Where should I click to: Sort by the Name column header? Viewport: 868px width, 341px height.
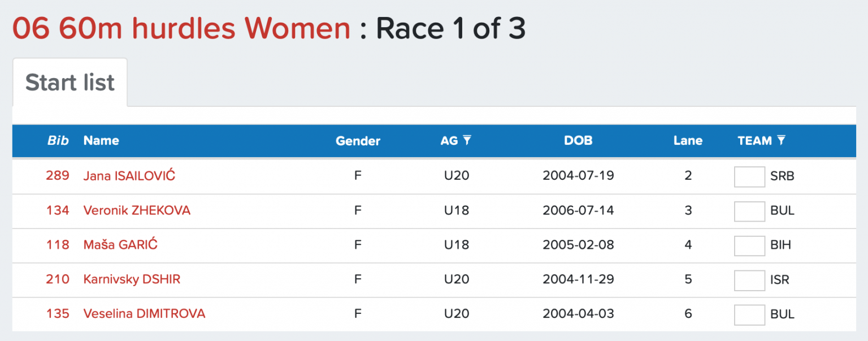[101, 141]
